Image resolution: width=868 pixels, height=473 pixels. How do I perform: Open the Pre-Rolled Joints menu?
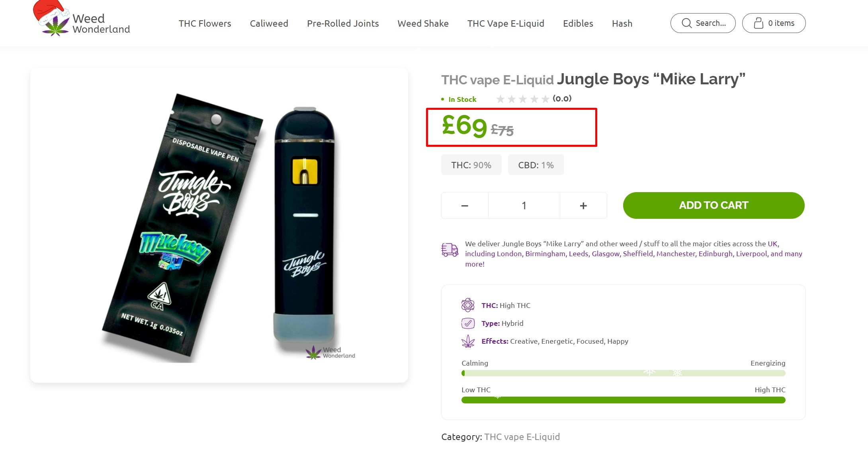click(x=343, y=23)
